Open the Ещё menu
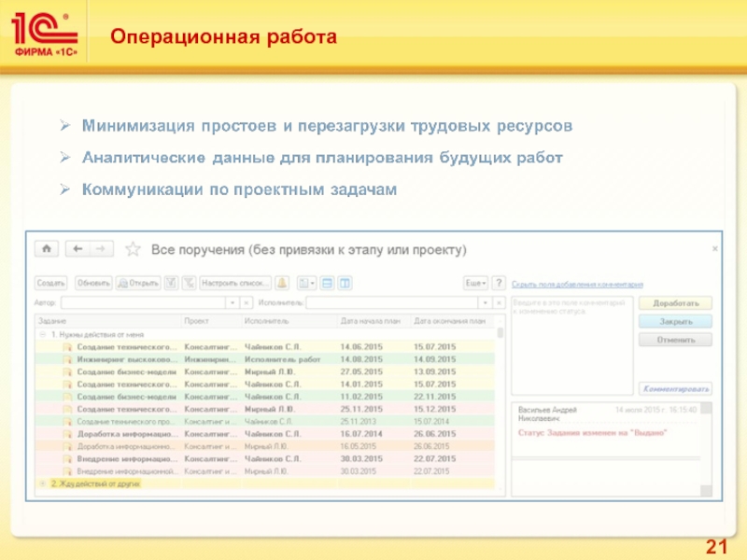The height and width of the screenshot is (560, 747). pyautogui.click(x=475, y=283)
